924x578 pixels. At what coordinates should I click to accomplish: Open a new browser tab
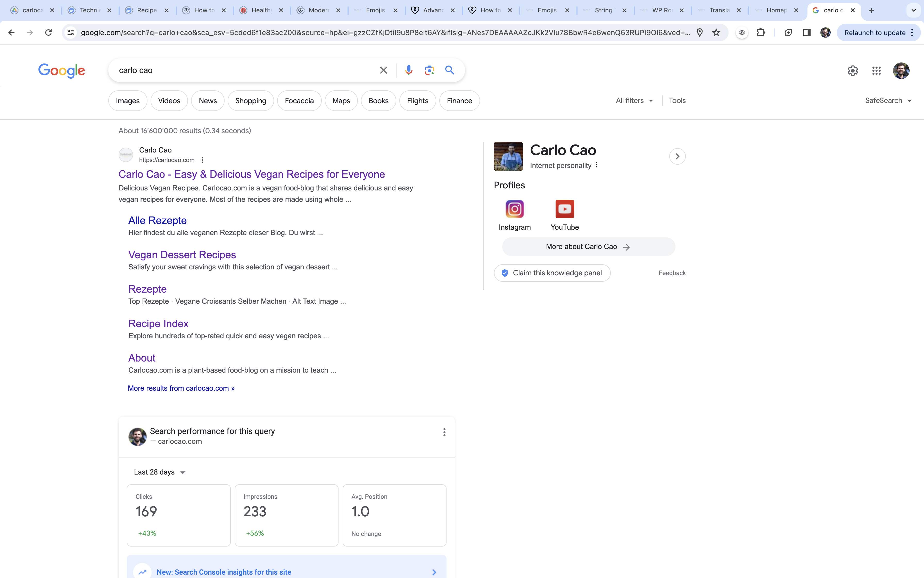click(871, 10)
